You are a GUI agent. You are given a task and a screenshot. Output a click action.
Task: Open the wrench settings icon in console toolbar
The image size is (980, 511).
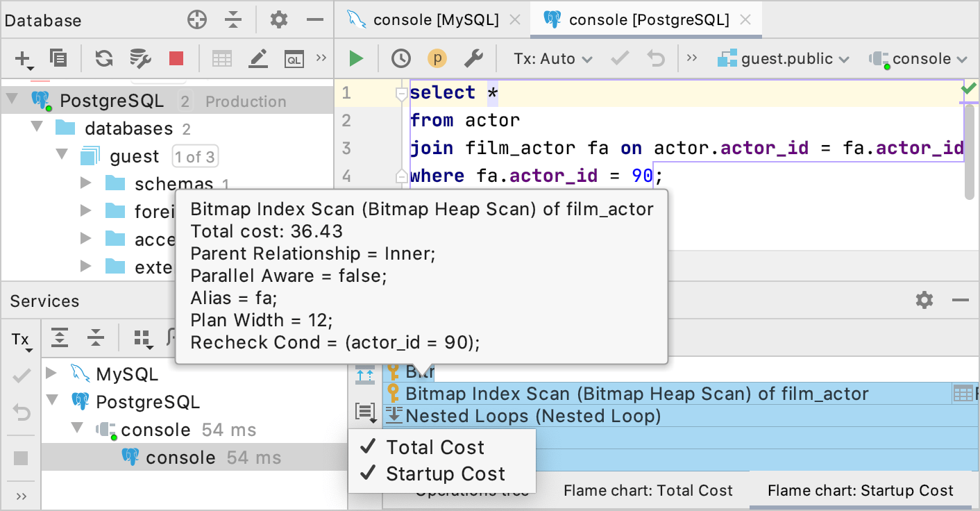(473, 59)
